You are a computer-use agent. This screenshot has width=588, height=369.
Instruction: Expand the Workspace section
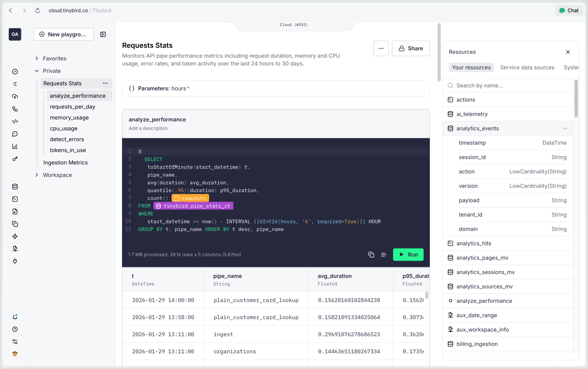[x=37, y=175]
